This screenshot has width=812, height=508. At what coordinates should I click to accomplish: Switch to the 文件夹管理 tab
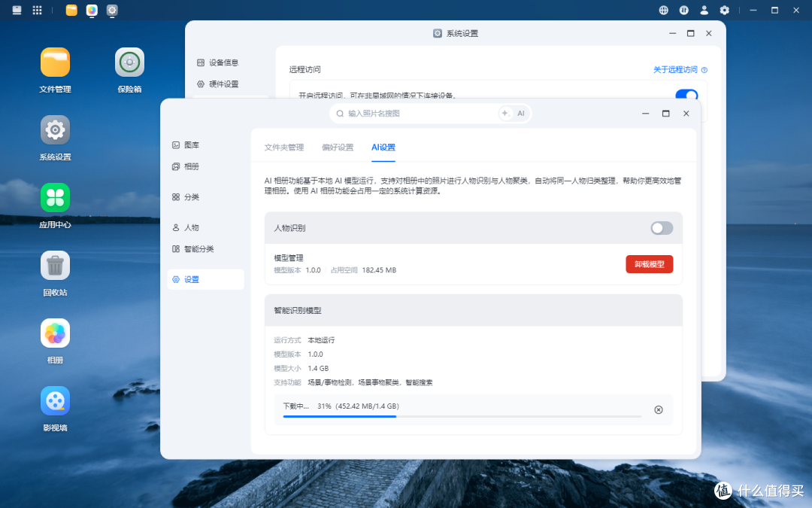click(x=283, y=148)
